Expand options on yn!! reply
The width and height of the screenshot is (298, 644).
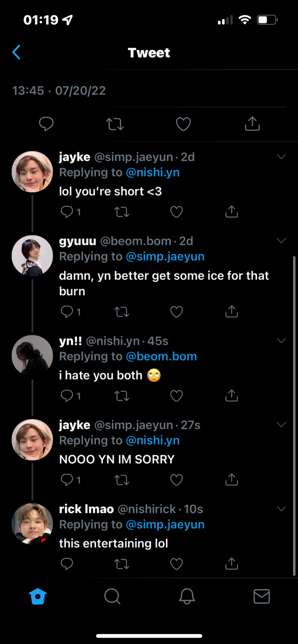281,341
